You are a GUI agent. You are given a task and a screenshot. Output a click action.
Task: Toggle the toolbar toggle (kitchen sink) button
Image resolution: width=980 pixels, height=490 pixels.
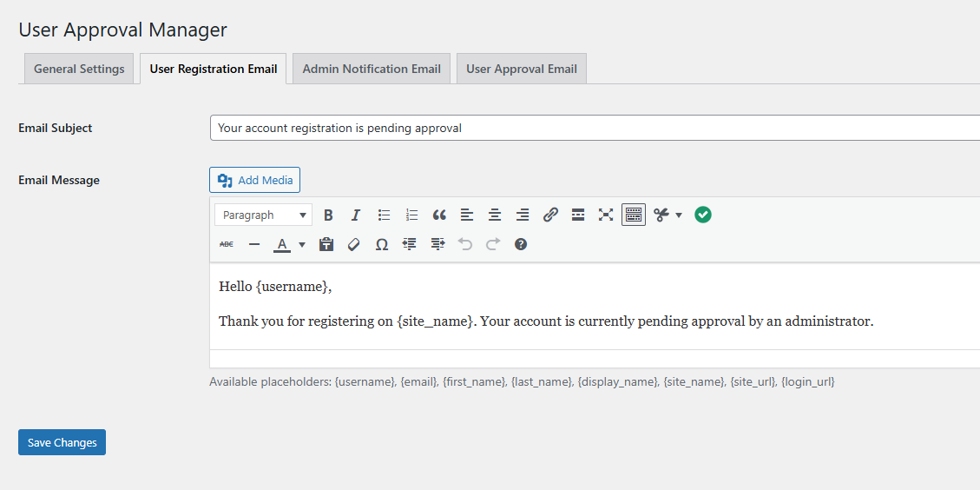[634, 215]
